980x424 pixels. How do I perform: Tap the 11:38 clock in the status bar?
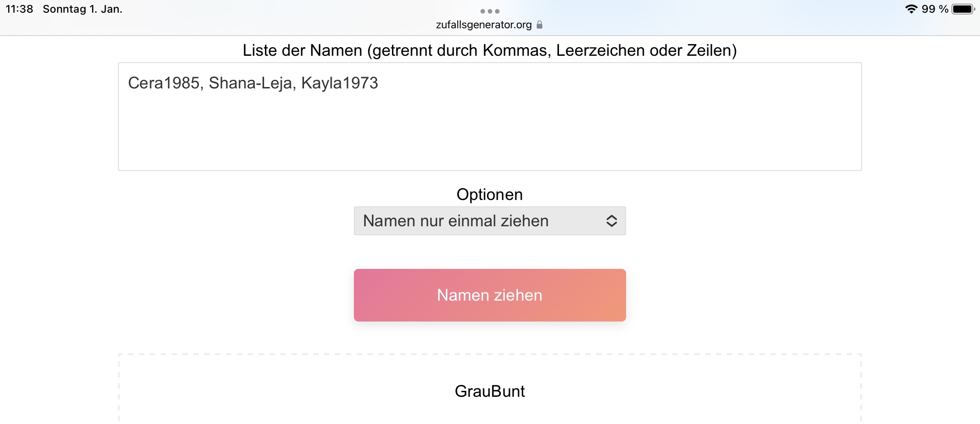tap(20, 9)
